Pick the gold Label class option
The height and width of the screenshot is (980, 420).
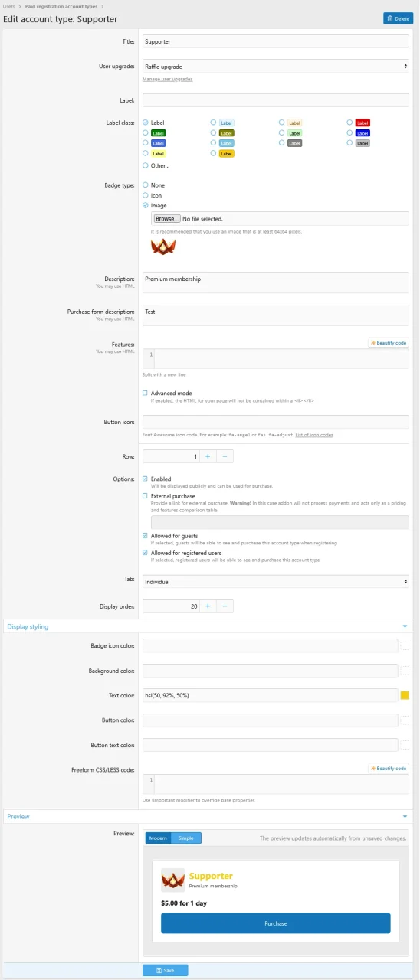point(213,154)
